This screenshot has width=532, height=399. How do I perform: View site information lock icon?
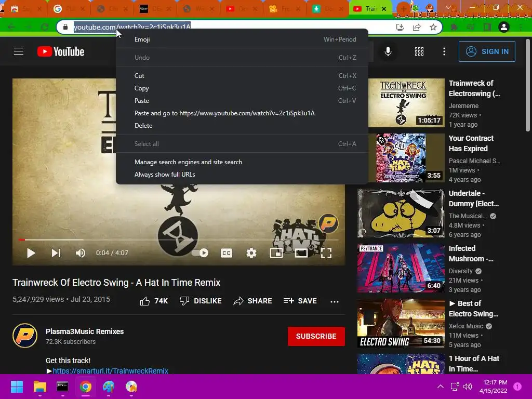65,27
